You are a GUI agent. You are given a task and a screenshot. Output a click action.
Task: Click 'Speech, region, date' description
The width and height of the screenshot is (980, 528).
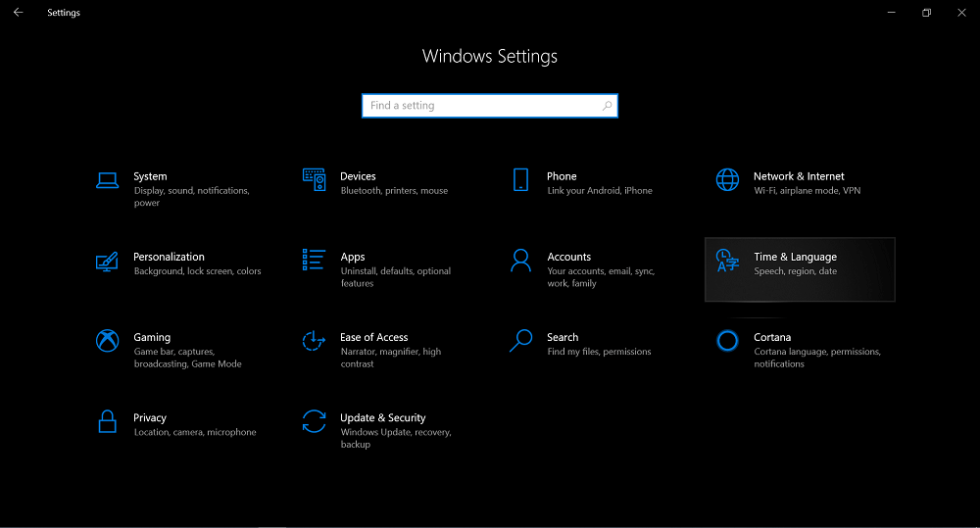coord(795,271)
